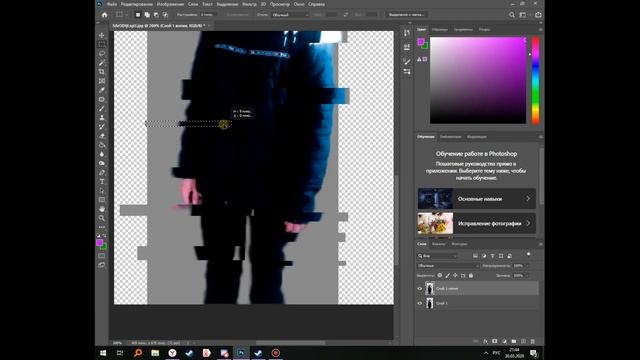Toggle lock transparent pixels

[x=440, y=276]
